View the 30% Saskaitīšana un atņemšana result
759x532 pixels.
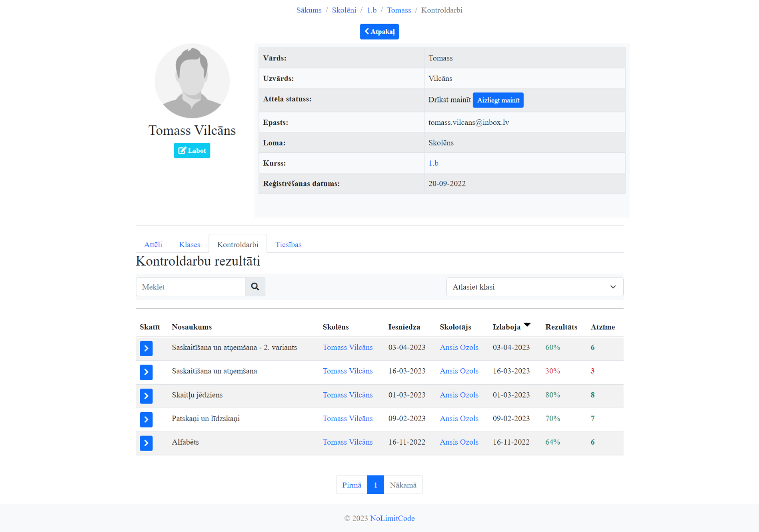point(146,372)
